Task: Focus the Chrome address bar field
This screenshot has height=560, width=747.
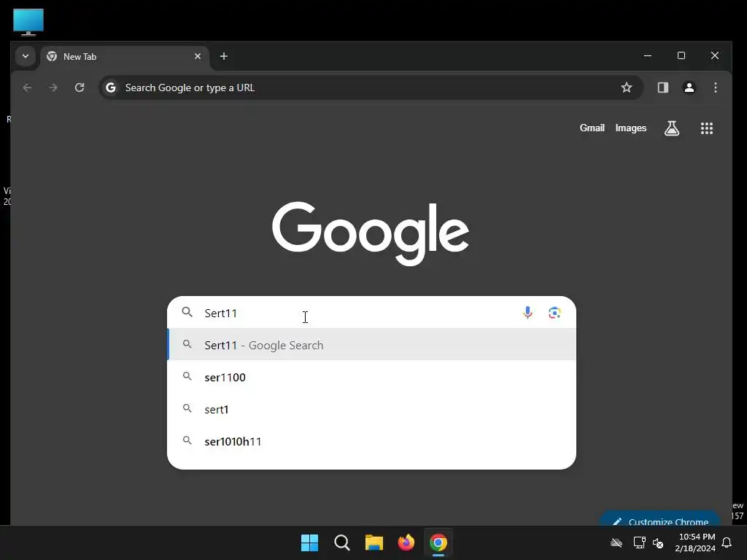Action: 371,87
